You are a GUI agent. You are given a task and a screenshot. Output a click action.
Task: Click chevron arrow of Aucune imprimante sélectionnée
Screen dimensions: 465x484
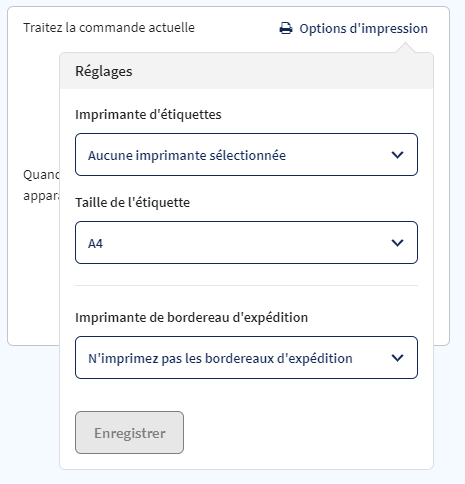(x=397, y=155)
